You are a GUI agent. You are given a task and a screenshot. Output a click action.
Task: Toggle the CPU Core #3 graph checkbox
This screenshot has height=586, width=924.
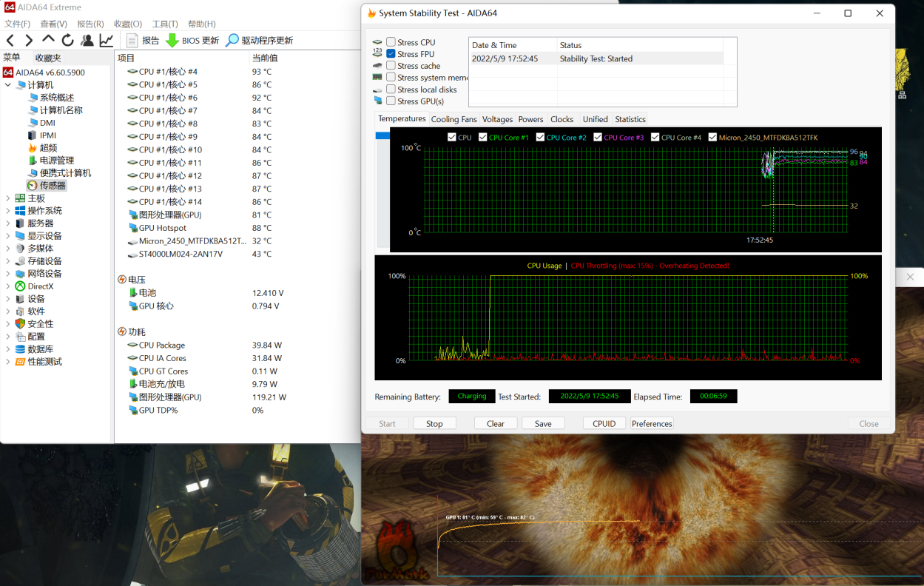(598, 138)
